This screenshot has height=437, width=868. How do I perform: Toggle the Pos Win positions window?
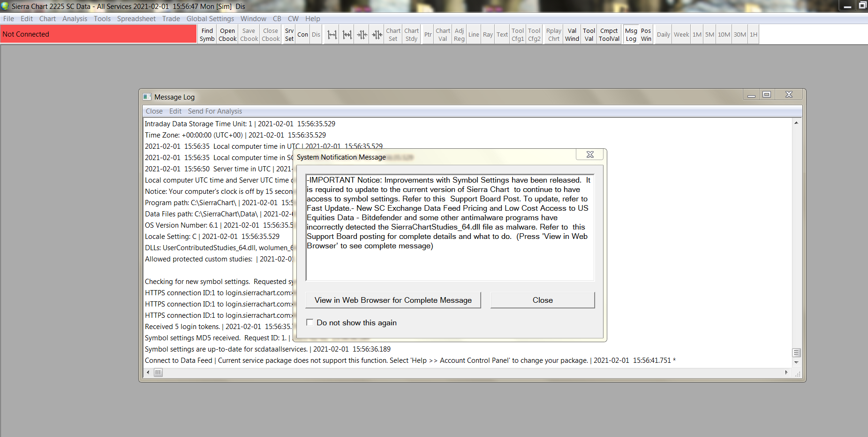click(646, 35)
